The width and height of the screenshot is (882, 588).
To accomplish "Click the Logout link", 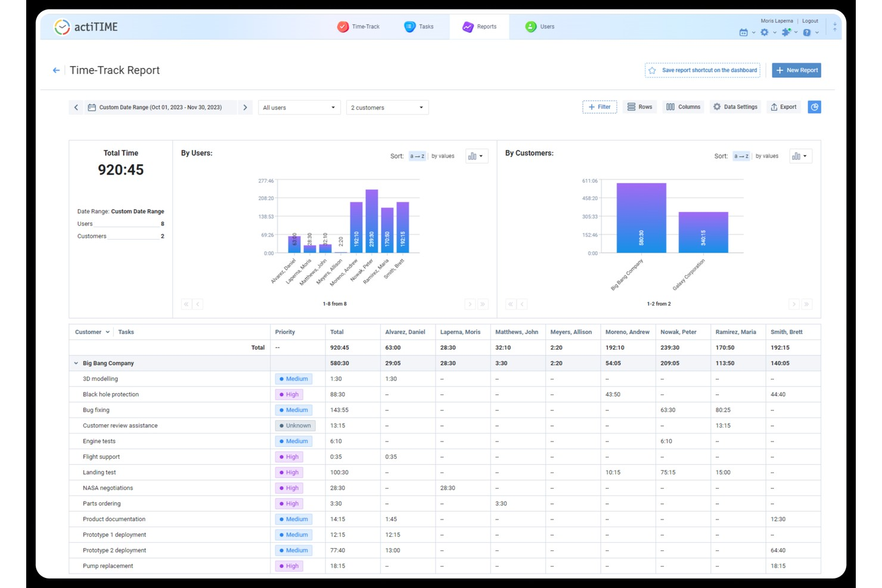I will 810,21.
